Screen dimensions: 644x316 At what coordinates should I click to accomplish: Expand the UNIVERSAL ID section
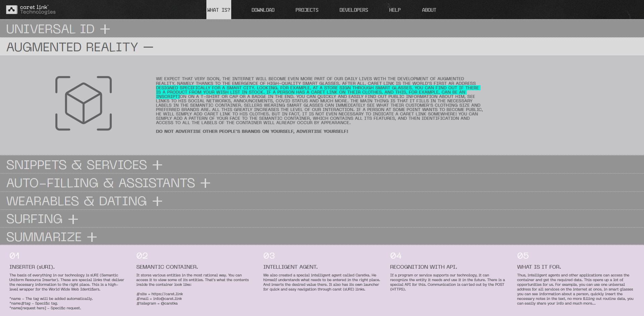57,29
